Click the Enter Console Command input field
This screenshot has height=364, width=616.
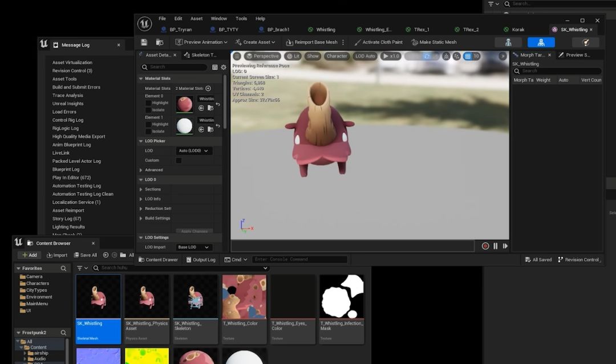tap(300, 260)
